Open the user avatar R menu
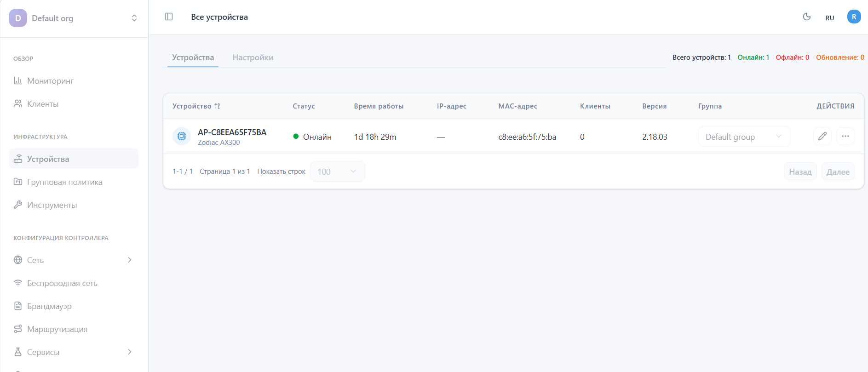This screenshot has width=868, height=372. click(854, 17)
